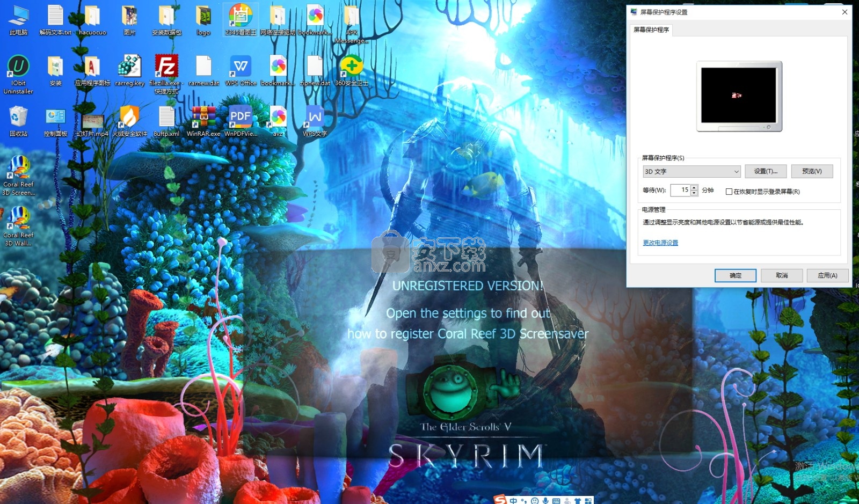The image size is (859, 504).
Task: Select the 8uftp.xml file icon
Action: tap(166, 121)
